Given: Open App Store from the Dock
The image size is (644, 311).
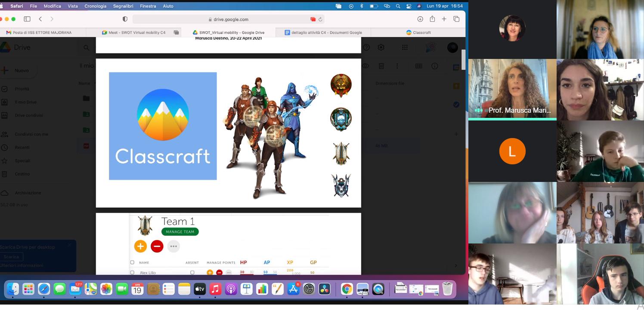Looking at the screenshot, I should (x=293, y=289).
